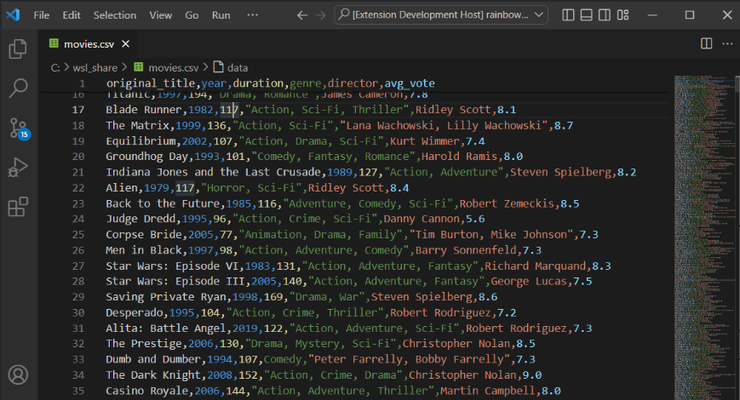This screenshot has height=400, width=740.
Task: Click the avg_vote header column
Action: tap(410, 83)
